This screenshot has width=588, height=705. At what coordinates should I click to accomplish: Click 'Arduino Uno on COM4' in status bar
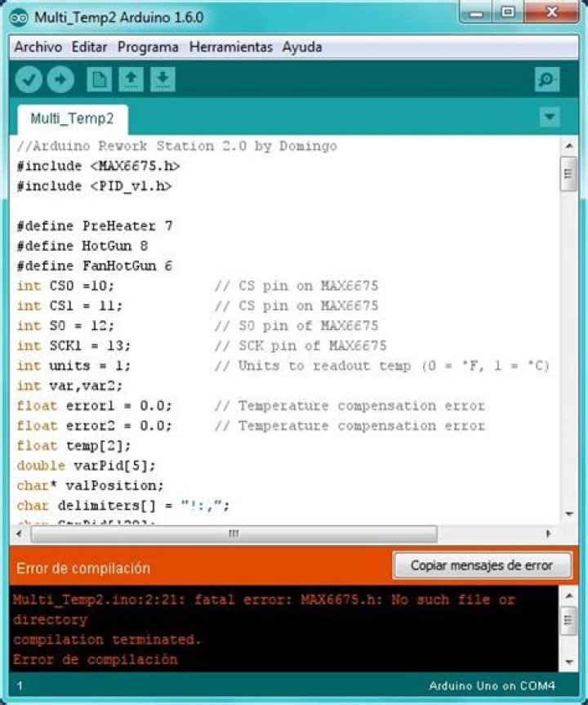(x=492, y=686)
